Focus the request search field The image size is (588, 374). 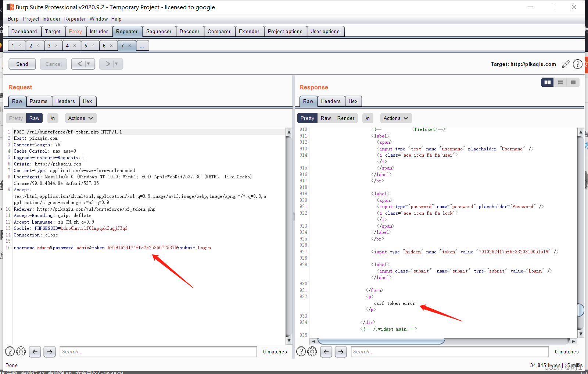coord(158,352)
